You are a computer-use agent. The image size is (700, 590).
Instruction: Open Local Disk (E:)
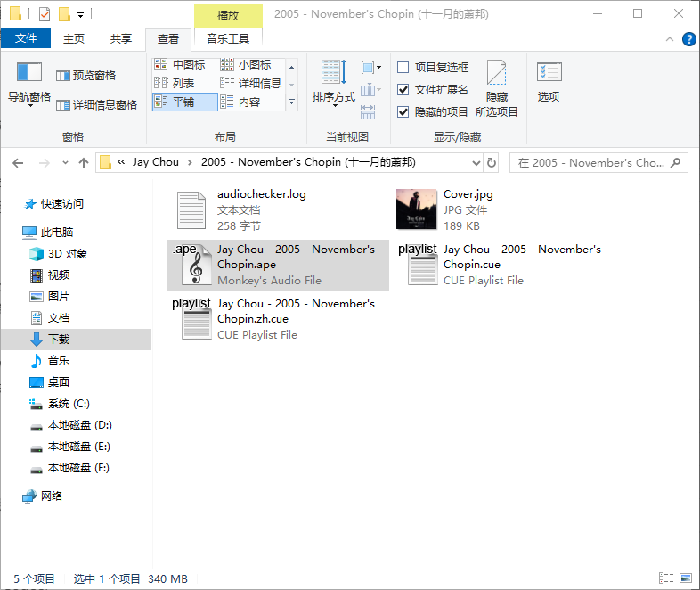[70, 447]
